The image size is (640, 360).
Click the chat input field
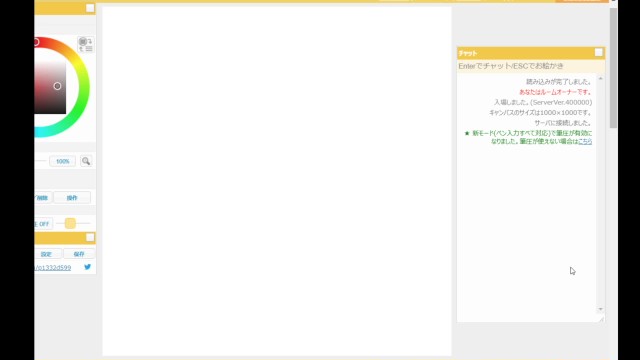531,66
